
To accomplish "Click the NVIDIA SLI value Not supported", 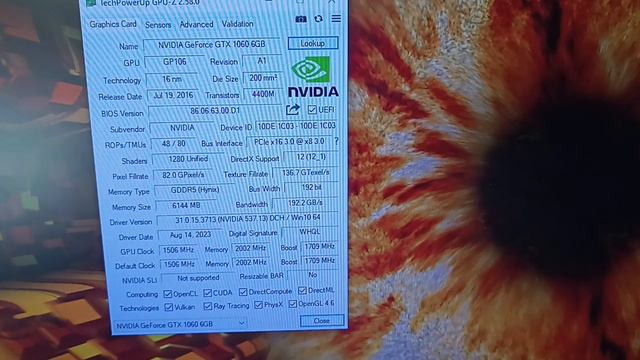I will click(198, 278).
